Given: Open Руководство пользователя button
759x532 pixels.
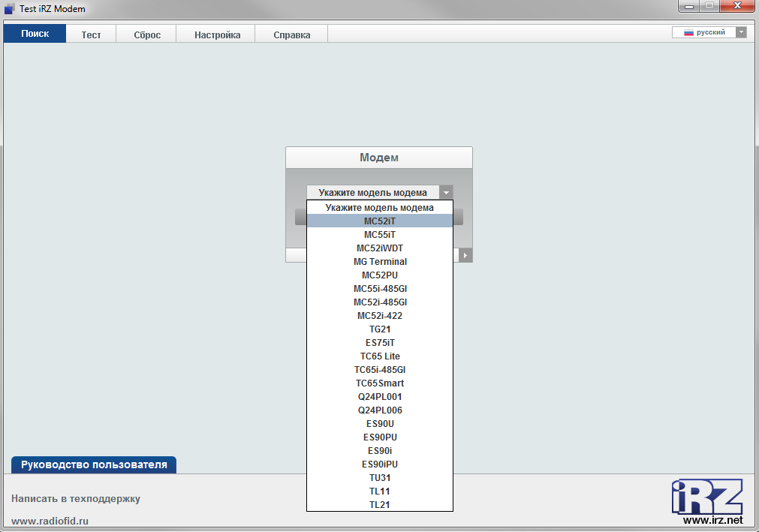Looking at the screenshot, I should tap(94, 464).
